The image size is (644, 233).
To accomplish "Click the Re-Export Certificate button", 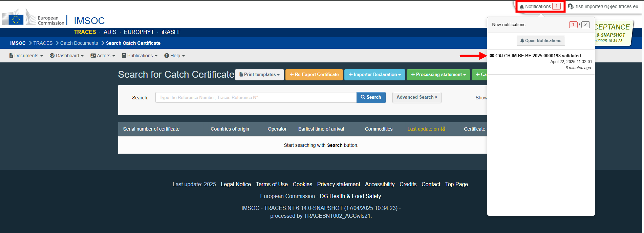I will 314,75.
